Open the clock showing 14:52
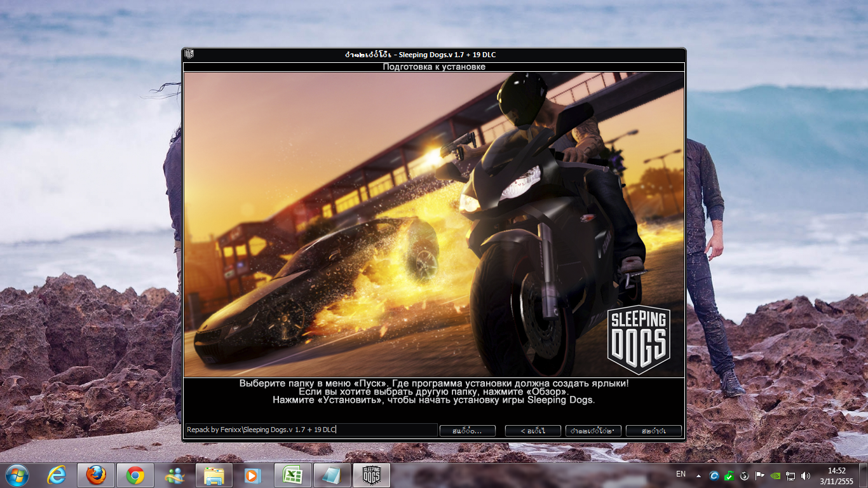Screen dimensions: 868x488 point(836,475)
